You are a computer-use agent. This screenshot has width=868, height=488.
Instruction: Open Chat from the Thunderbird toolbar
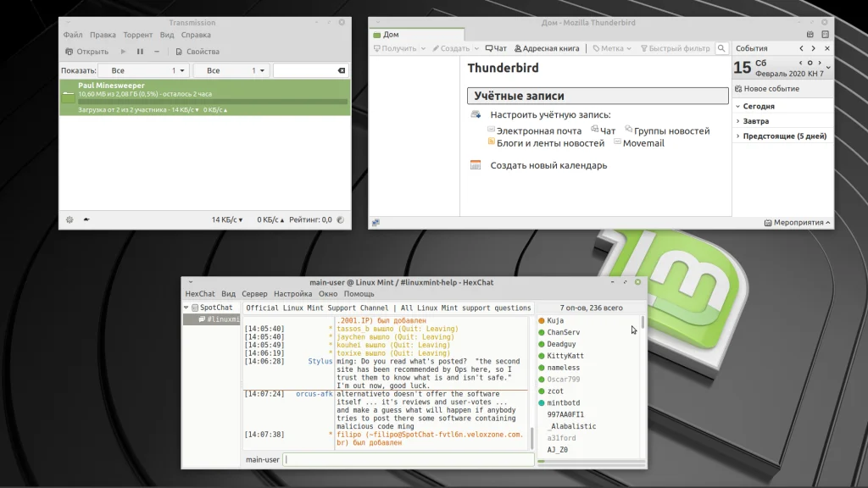click(496, 48)
